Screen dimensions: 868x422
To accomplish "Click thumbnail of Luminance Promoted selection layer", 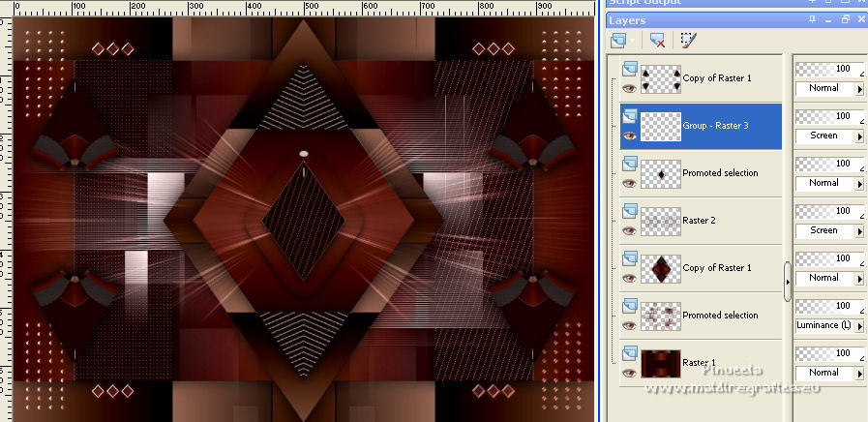I will click(x=660, y=316).
